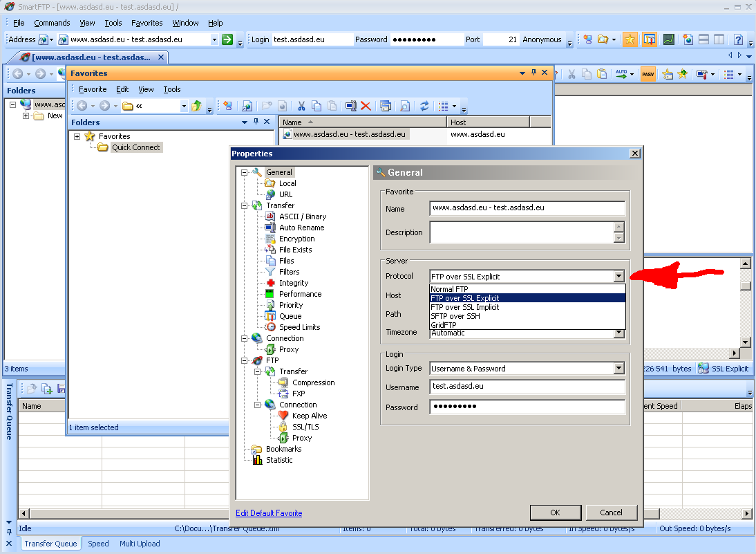Choose FTP over SSL Implicit option
The image size is (756, 554).
[527, 307]
